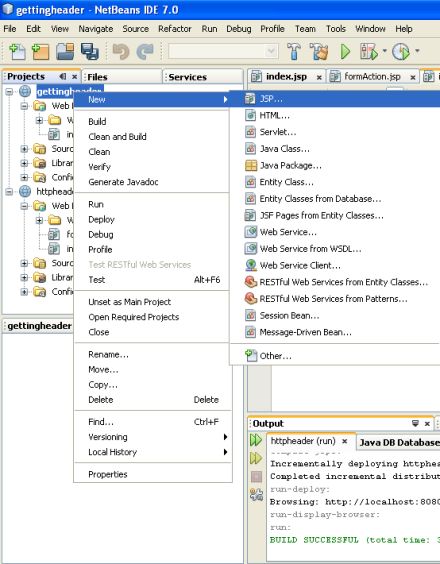Open the dropdown arrow beside Debug Main Project
Screen dimensions: 440x564
384,51
